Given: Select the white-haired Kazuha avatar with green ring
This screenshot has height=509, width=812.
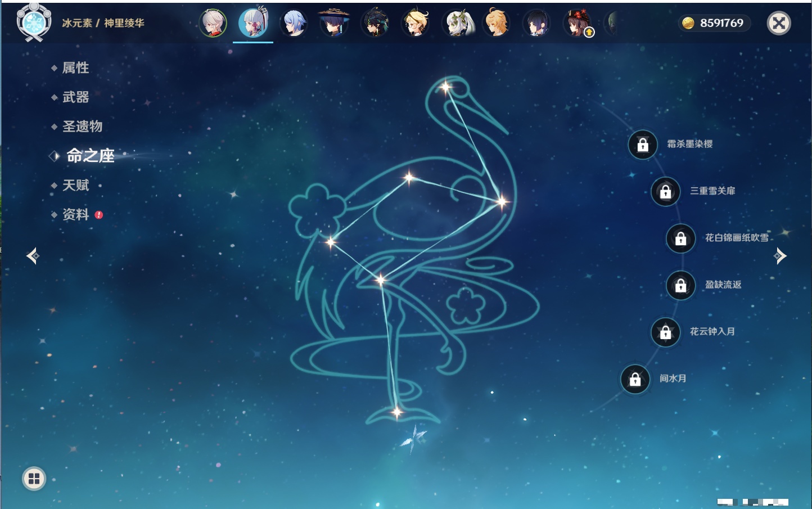Looking at the screenshot, I should coord(213,23).
